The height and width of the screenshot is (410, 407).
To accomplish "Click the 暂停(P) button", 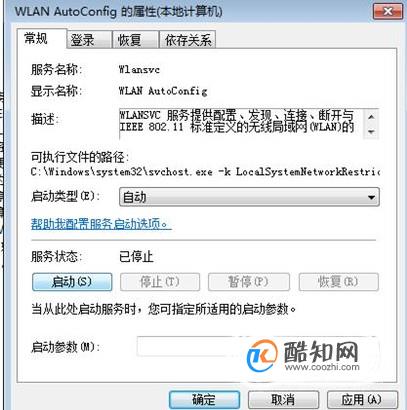I will pos(249,282).
